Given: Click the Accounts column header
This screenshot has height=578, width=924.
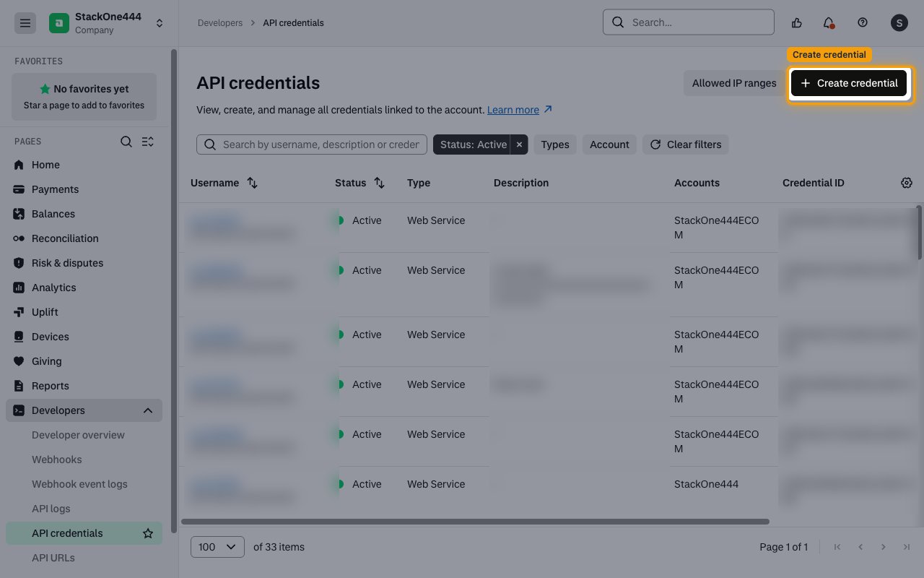Looking at the screenshot, I should 697,183.
